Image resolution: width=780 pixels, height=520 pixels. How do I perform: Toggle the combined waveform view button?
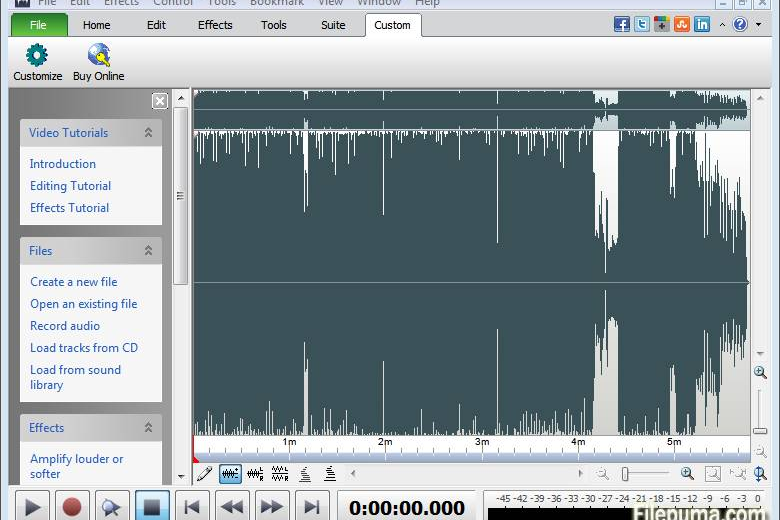pyautogui.click(x=230, y=474)
